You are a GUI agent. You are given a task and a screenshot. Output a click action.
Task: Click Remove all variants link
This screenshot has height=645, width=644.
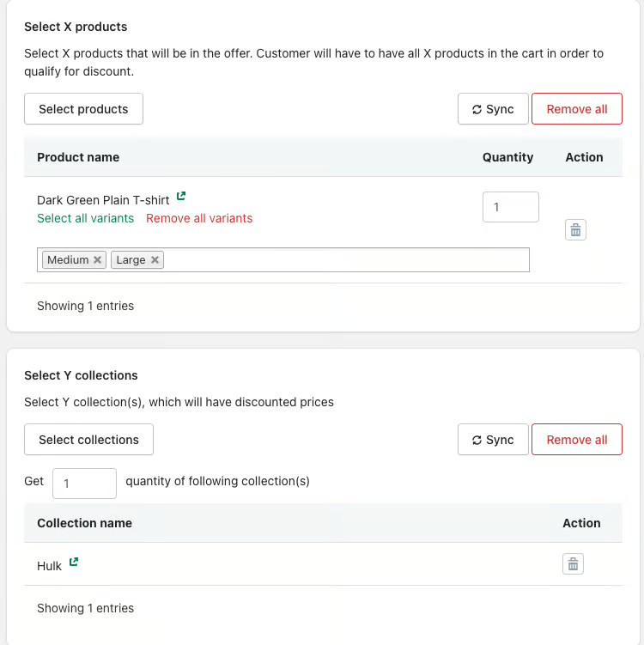pos(199,218)
